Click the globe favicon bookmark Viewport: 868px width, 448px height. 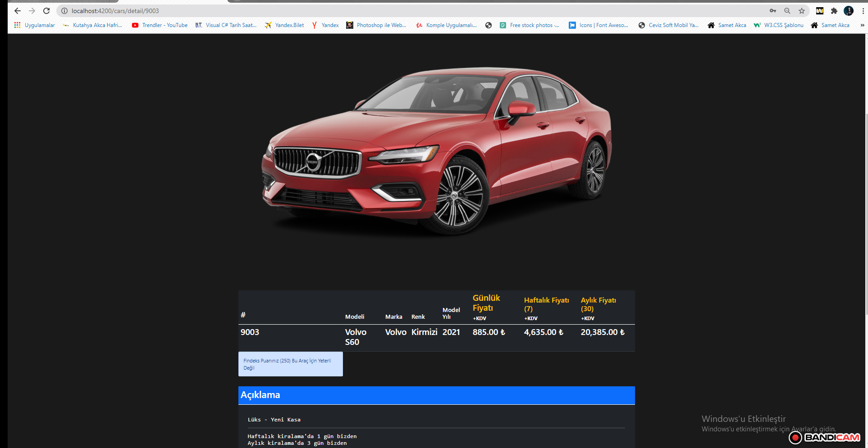pos(489,25)
